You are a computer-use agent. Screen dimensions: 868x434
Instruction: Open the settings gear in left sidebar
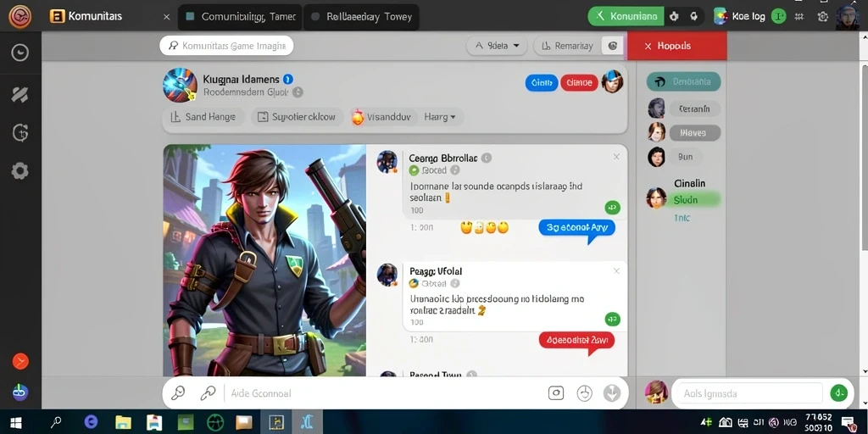tap(20, 170)
